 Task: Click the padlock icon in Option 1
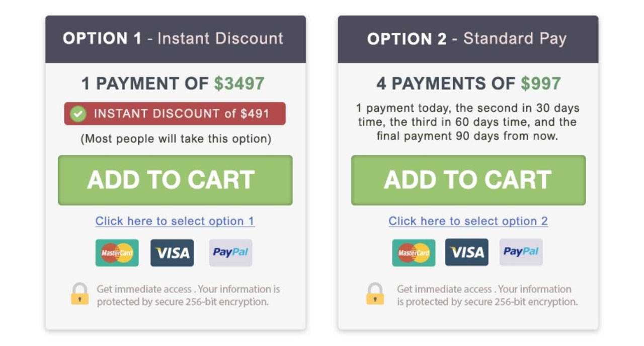(x=79, y=294)
